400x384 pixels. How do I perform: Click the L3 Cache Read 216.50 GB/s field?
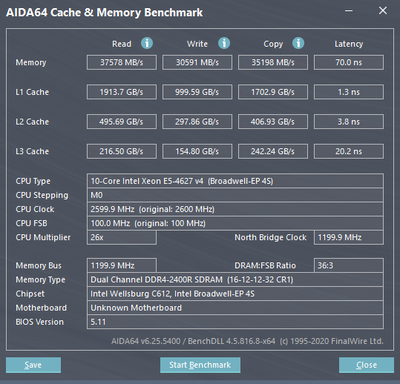[x=122, y=151]
